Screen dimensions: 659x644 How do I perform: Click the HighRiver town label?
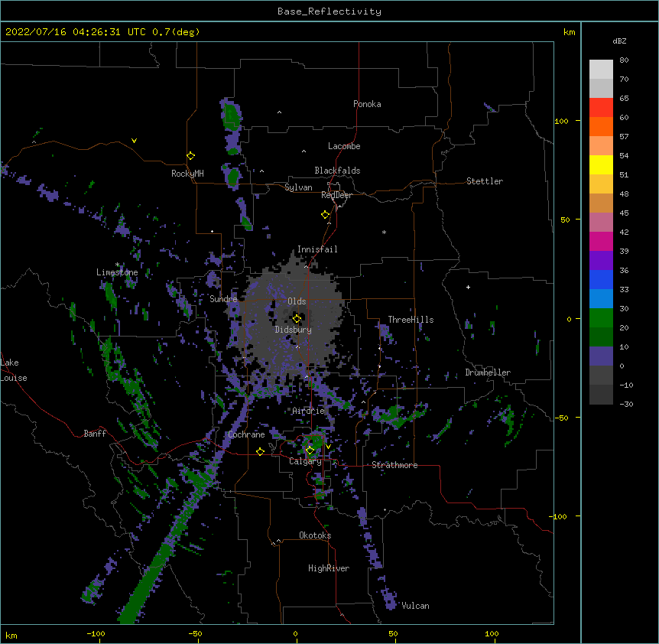(x=329, y=568)
